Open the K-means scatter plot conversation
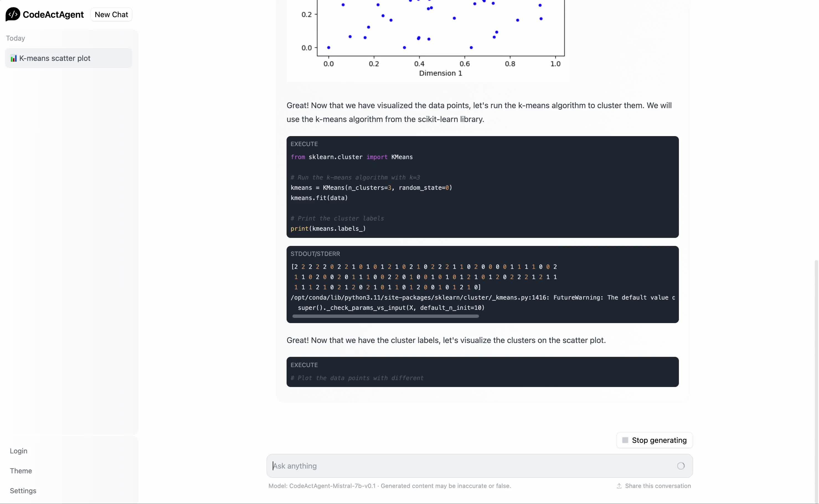This screenshot has width=819, height=504. (55, 58)
